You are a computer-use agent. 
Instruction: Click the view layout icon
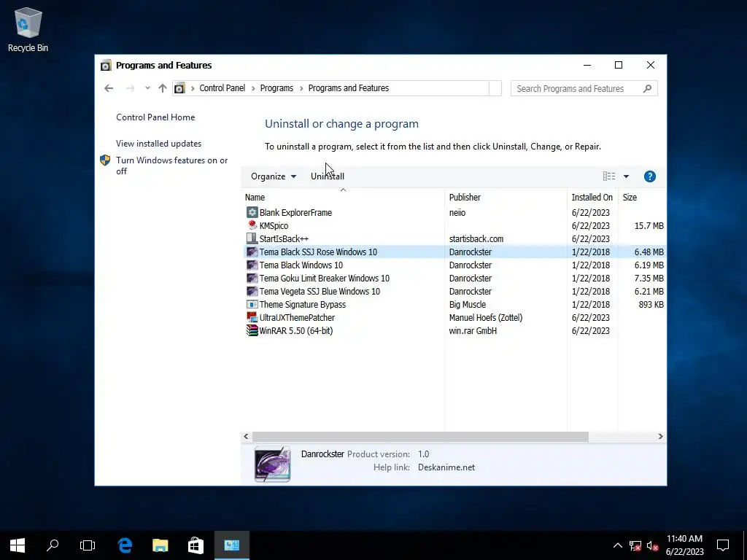[609, 176]
